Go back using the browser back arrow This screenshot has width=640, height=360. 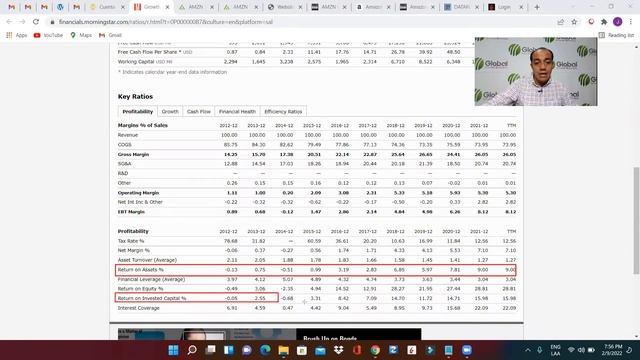pos(9,22)
